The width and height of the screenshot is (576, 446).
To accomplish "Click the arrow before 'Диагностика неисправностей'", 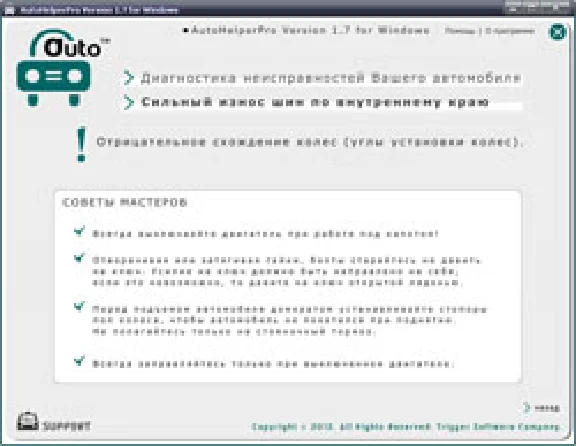I will pos(128,78).
